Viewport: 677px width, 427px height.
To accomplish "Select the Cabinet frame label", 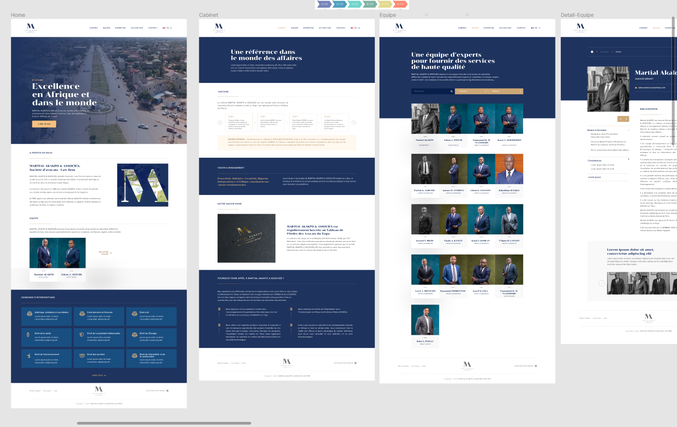I will pos(210,15).
